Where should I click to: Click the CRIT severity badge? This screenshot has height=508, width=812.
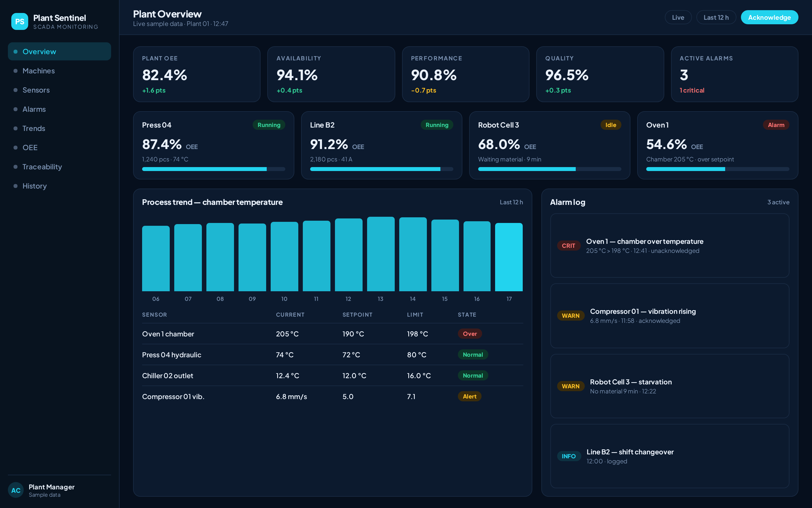(x=568, y=246)
